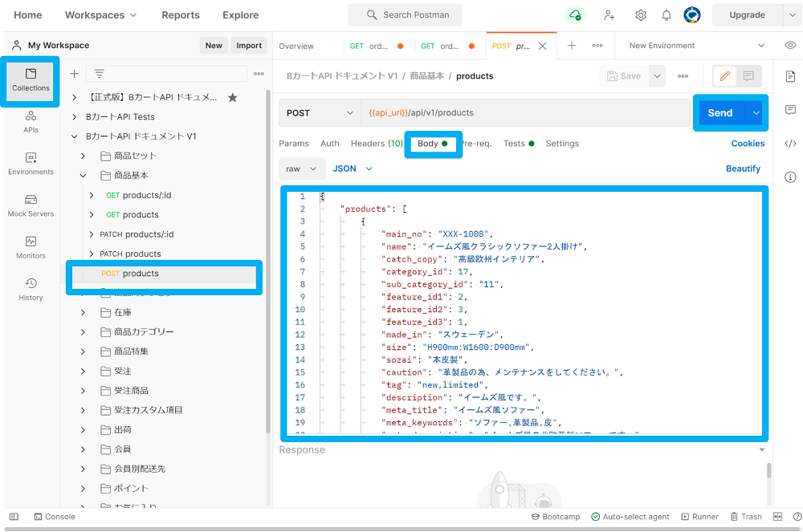Toggle the two-pane layout icon

pos(777,517)
